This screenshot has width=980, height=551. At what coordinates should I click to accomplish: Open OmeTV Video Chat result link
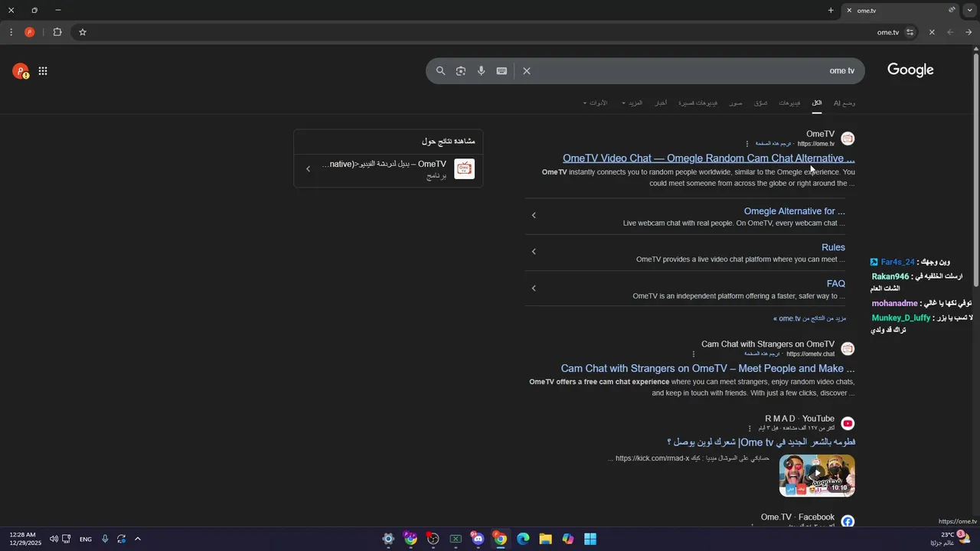[x=708, y=158]
